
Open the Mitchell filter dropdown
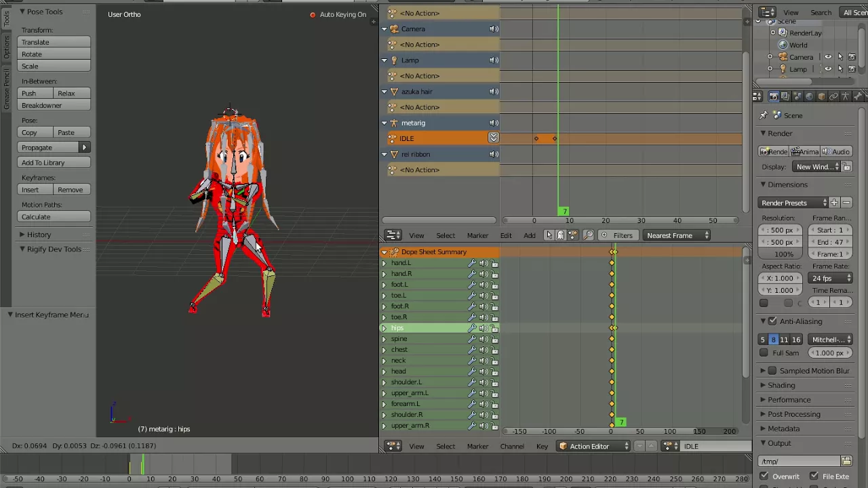pos(831,340)
